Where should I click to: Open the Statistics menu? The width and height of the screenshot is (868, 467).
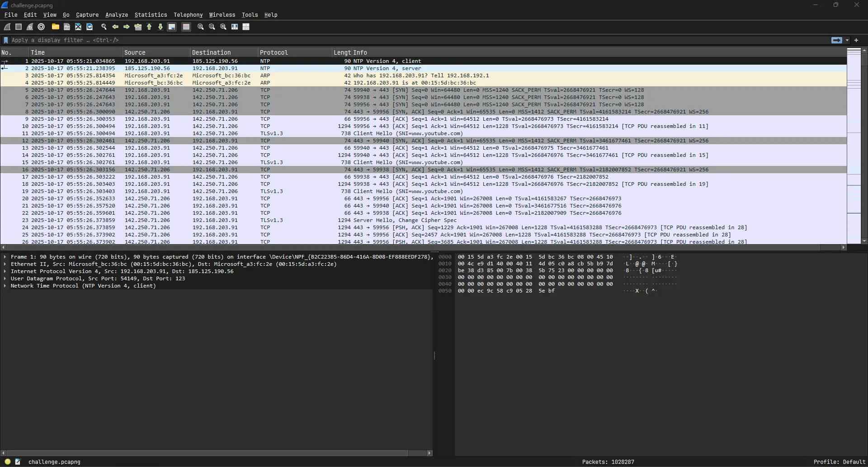click(x=151, y=15)
